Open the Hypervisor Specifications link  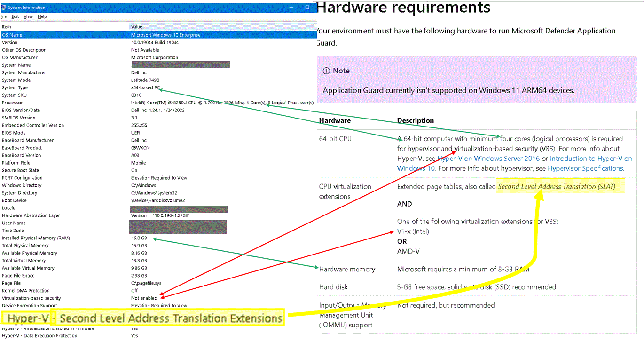click(585, 168)
